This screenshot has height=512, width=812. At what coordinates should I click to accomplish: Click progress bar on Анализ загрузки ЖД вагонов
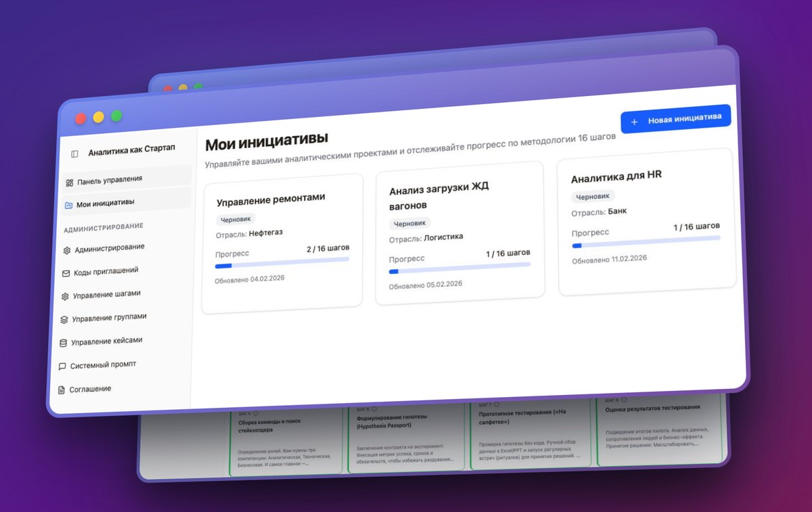[x=459, y=267]
